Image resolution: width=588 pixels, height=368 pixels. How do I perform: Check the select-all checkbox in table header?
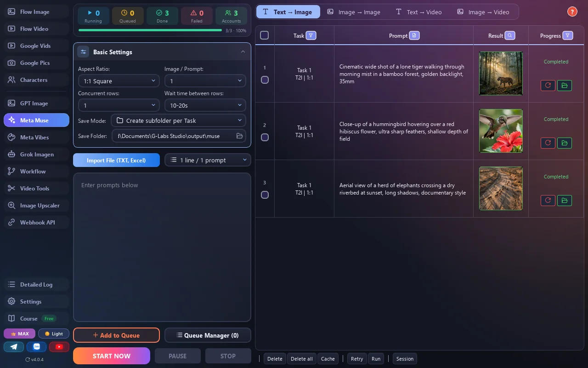coord(265,35)
